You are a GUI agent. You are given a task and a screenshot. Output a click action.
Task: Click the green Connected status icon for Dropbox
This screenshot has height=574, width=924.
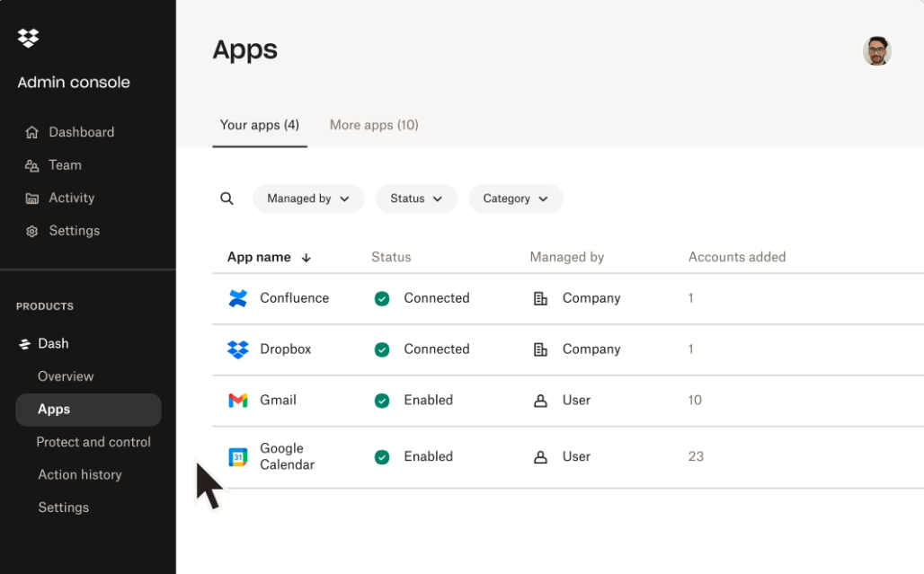(381, 349)
